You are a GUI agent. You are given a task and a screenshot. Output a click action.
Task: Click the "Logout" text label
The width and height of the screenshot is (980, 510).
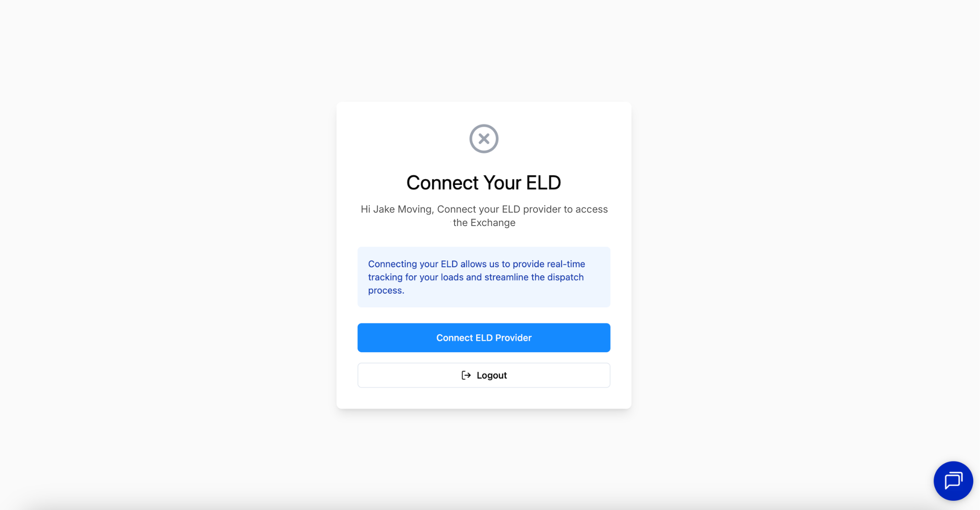click(491, 375)
